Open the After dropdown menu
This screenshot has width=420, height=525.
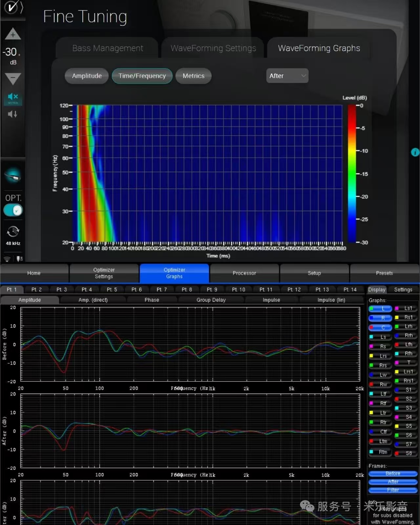tap(287, 76)
